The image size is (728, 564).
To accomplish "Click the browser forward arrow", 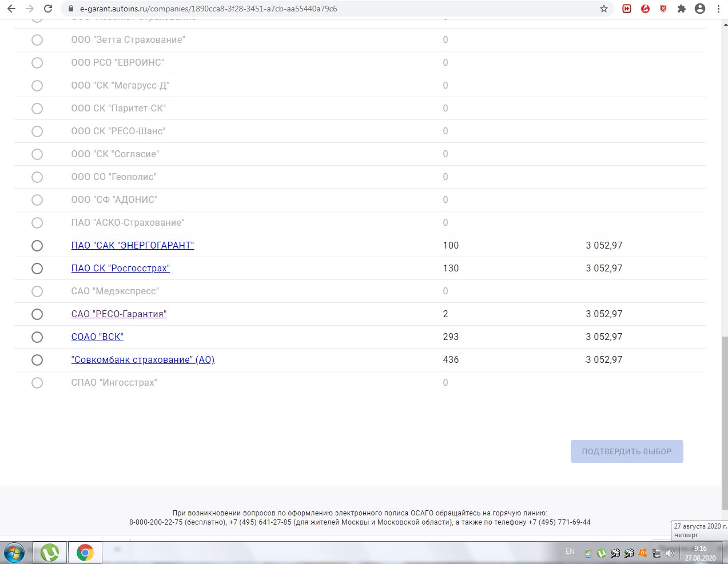I will (30, 9).
